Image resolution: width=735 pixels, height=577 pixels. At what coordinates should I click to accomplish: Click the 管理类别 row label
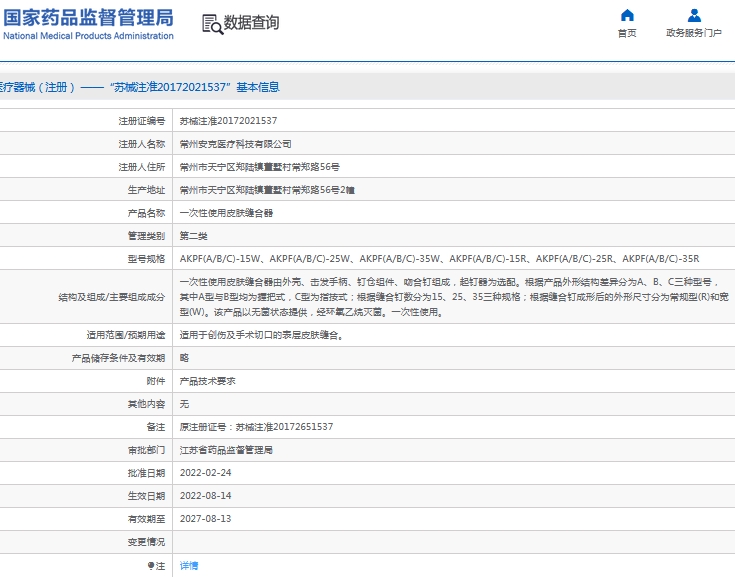click(146, 236)
